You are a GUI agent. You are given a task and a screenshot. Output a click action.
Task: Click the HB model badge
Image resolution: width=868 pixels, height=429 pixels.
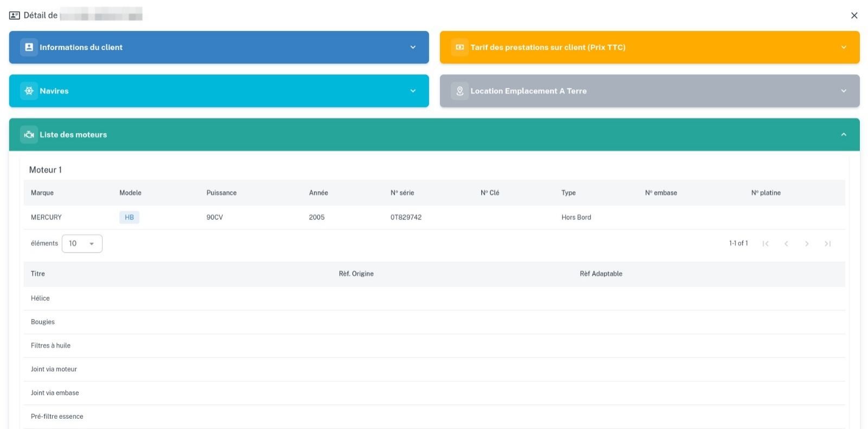click(x=129, y=217)
